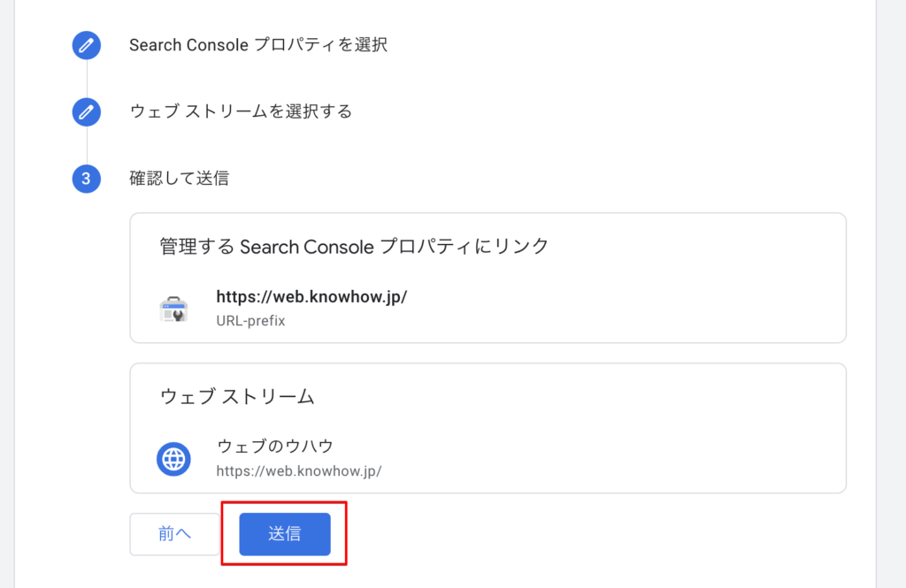Select the 確認して送信 step label
Screen dimensions: 906x588
[x=179, y=179]
